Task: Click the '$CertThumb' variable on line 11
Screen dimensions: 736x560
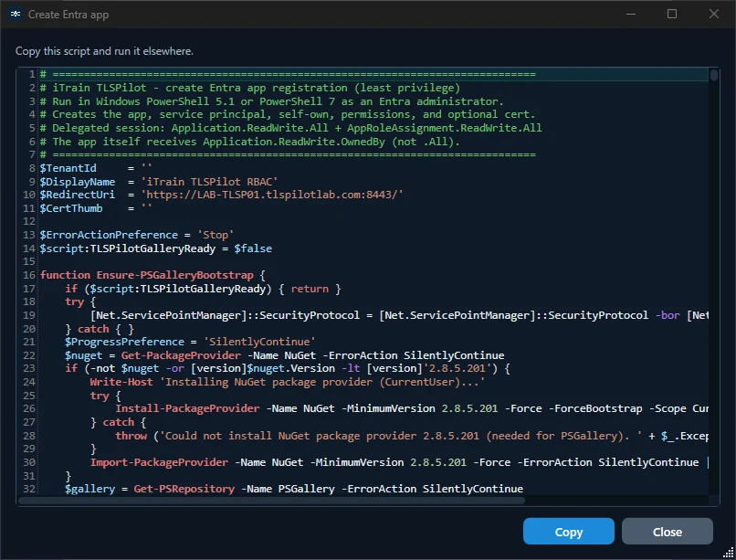Action: coord(71,208)
